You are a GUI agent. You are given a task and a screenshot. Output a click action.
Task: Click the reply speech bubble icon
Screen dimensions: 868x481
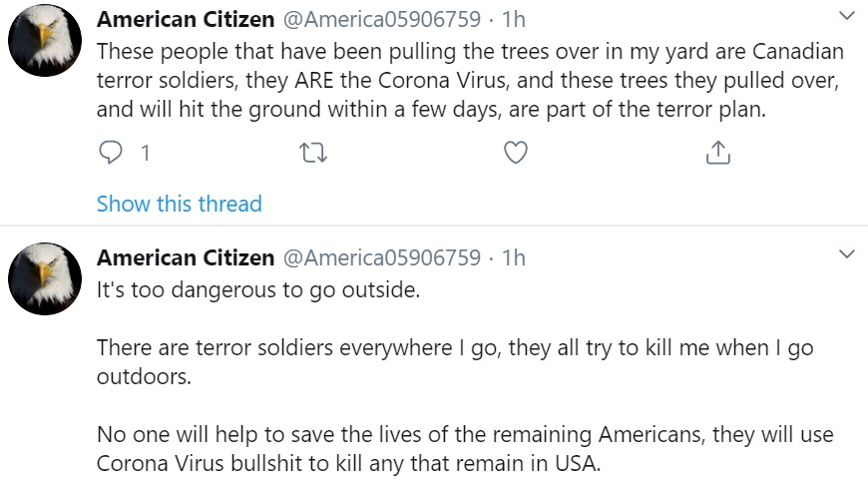112,153
